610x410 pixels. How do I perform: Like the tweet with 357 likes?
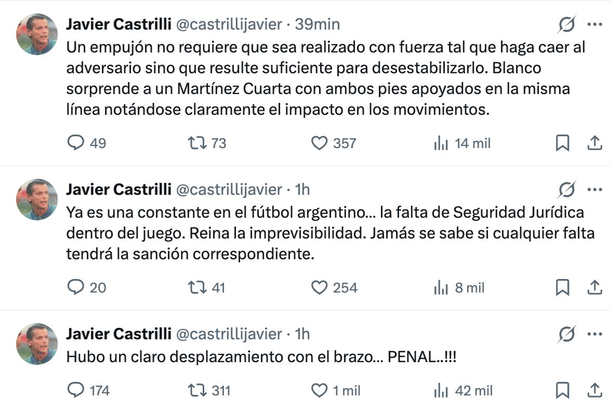coord(320,144)
